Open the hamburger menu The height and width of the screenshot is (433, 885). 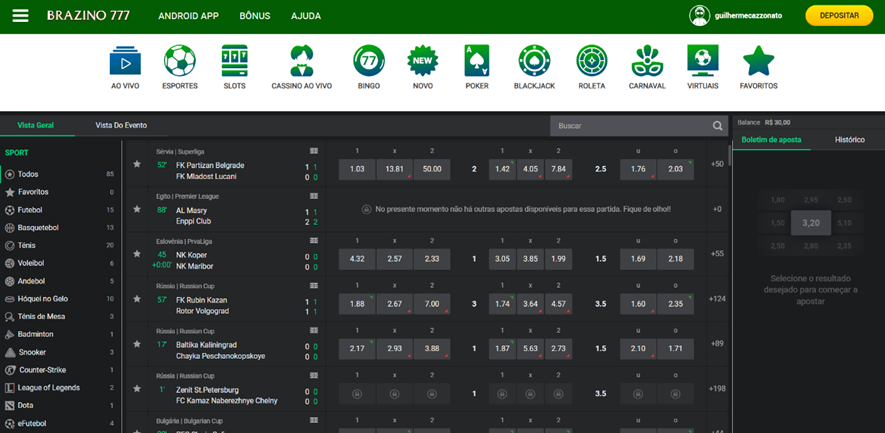tap(20, 16)
